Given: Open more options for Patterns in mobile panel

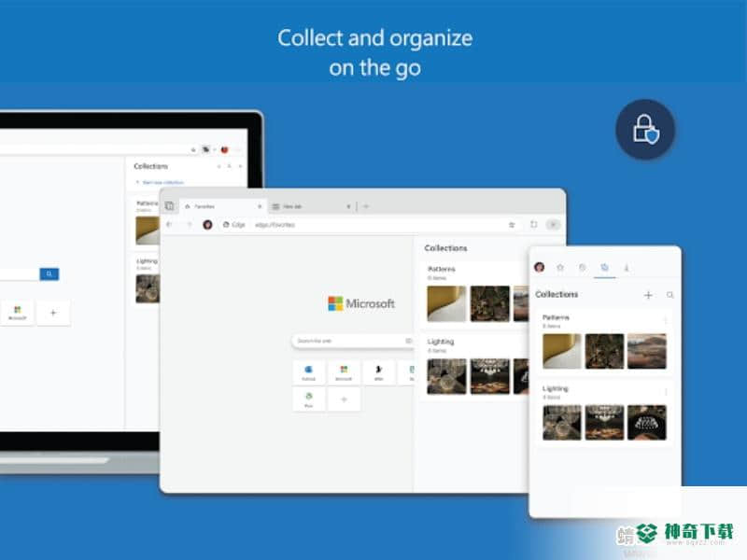Looking at the screenshot, I should tap(666, 320).
